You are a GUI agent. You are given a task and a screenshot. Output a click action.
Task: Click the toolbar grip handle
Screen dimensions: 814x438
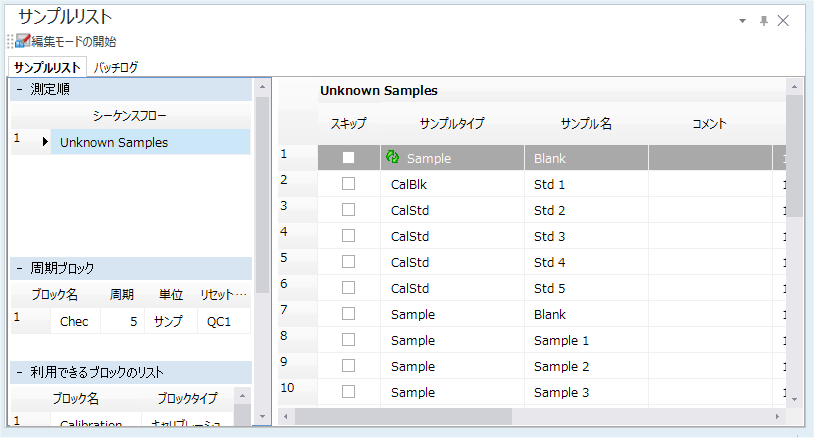click(x=10, y=41)
